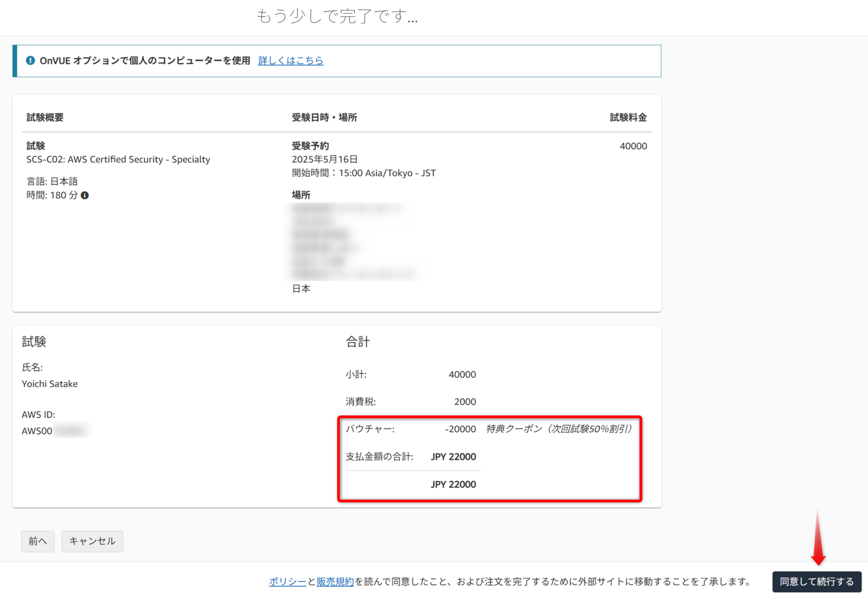Click the AWS ID value AWS00
Viewport: 868px width, 601px height.
pos(37,431)
